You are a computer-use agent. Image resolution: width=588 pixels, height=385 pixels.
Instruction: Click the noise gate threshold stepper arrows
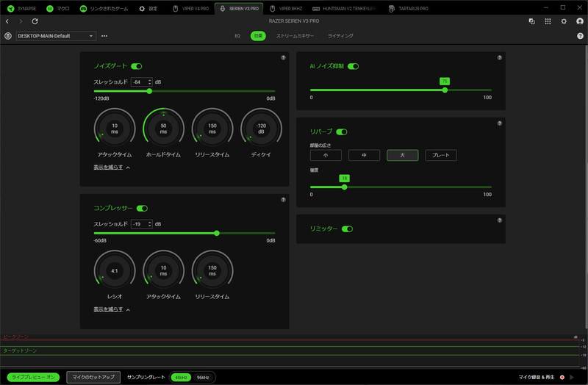tap(150, 82)
